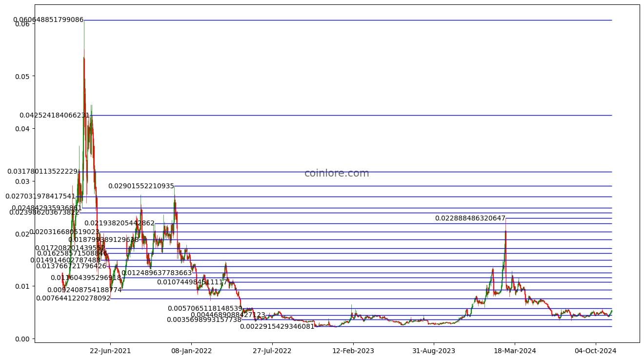644x359 pixels.
Task: Select the 0.0076441220278092 level label
Action: pyautogui.click(x=73, y=298)
